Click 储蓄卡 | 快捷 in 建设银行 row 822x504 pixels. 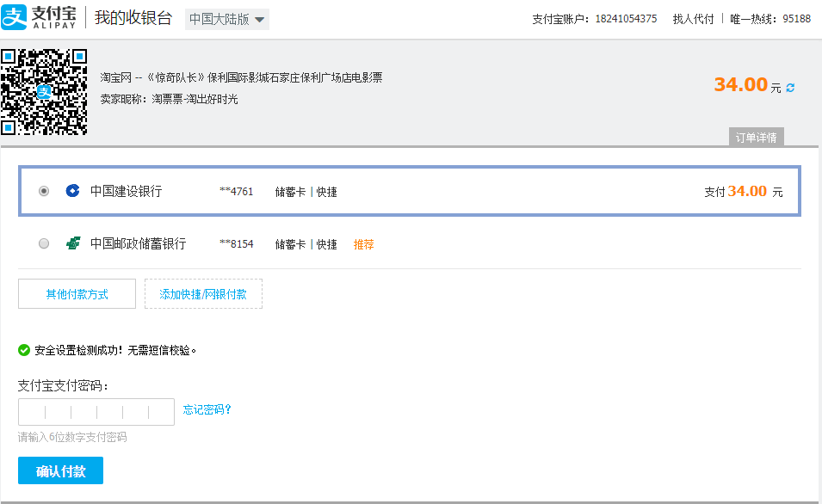click(x=306, y=192)
